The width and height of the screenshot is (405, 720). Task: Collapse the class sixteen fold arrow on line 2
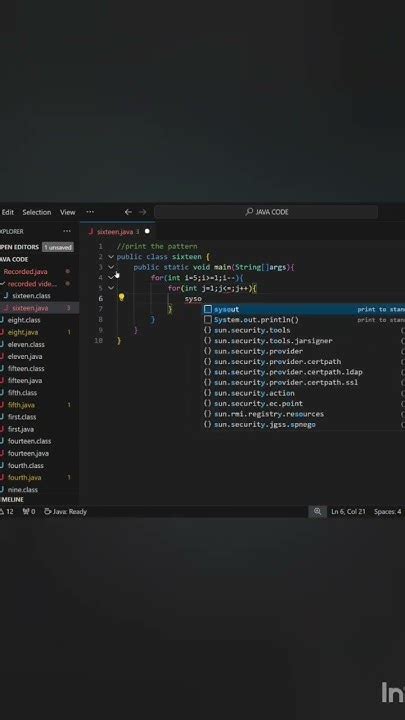point(111,257)
